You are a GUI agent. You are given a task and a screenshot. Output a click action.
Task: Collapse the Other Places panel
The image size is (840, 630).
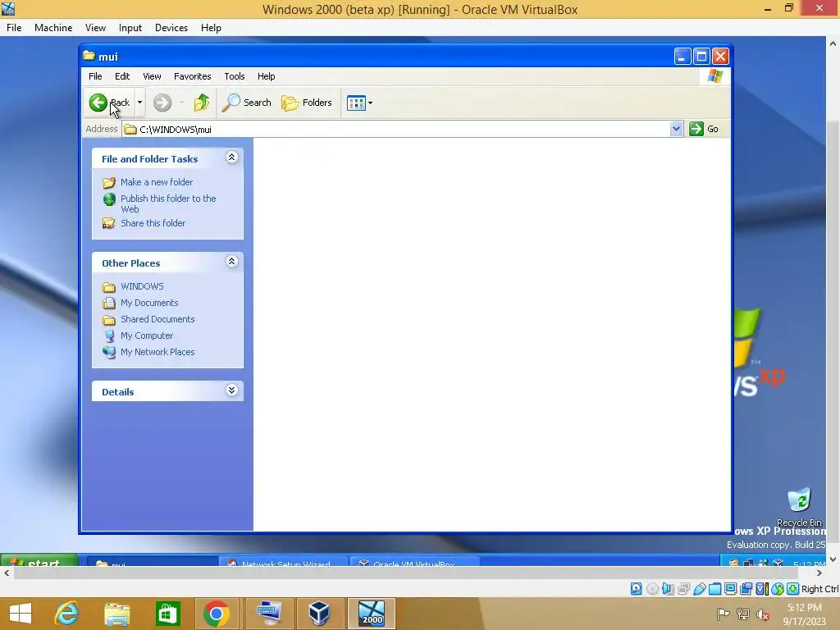click(231, 262)
